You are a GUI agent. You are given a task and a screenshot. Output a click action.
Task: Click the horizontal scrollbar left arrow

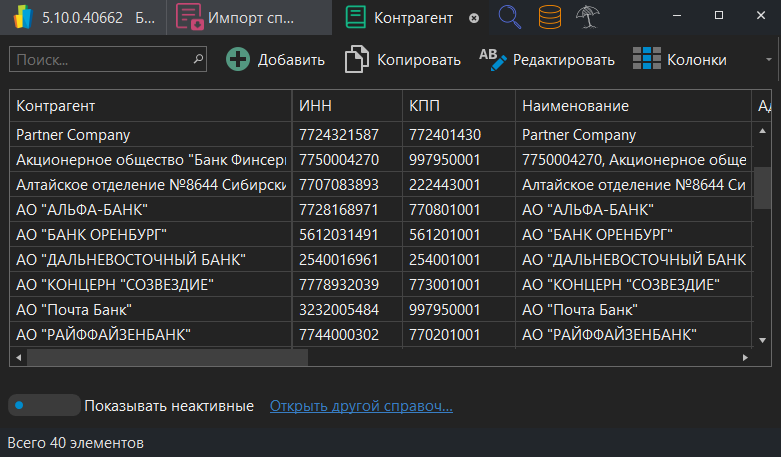click(x=18, y=357)
